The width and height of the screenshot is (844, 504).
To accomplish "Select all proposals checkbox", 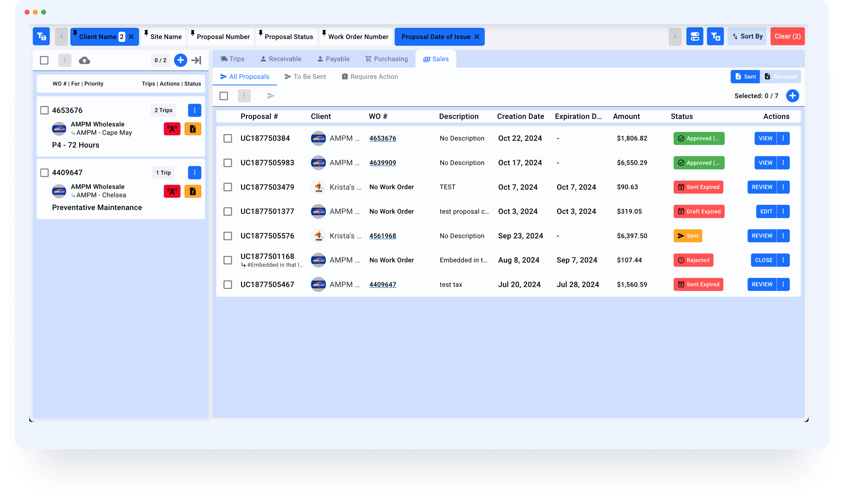I will pos(224,96).
